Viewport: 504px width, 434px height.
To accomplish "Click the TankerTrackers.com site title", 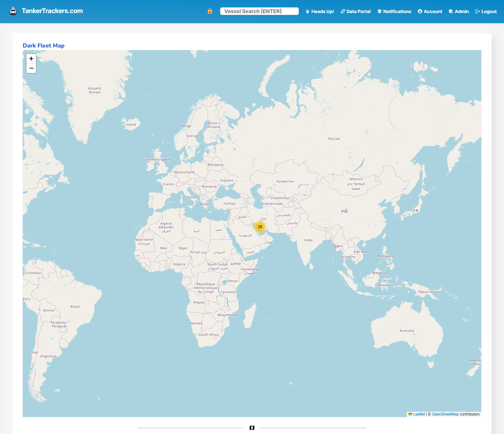I will [52, 11].
